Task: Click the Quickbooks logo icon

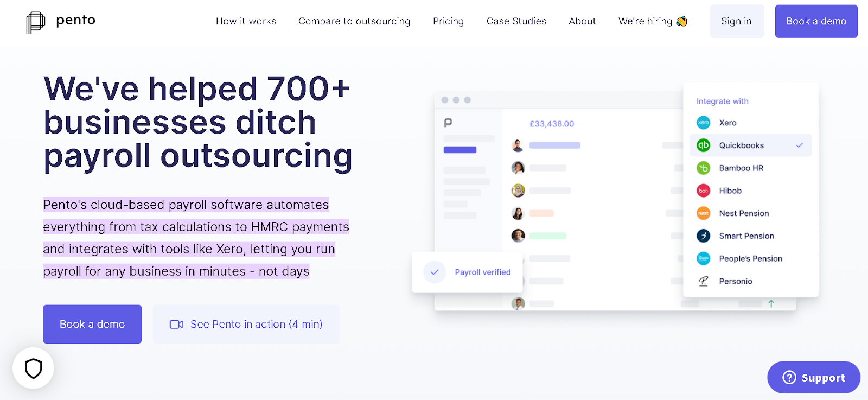Action: [x=703, y=145]
